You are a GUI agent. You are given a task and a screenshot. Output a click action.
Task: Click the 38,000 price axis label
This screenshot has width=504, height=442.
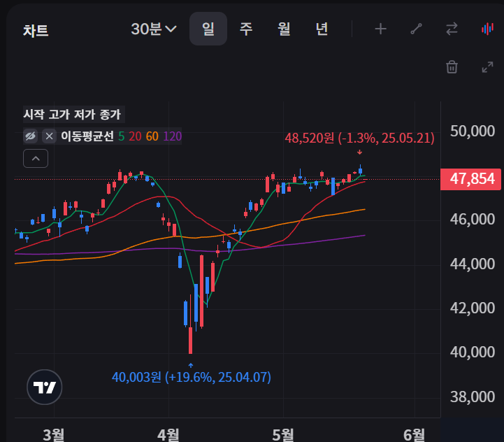[x=472, y=397]
